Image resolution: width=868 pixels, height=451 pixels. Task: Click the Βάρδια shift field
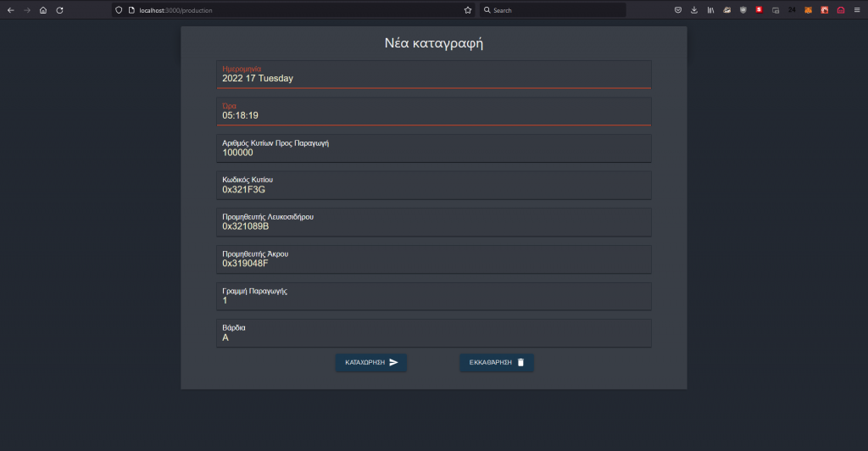click(x=433, y=333)
